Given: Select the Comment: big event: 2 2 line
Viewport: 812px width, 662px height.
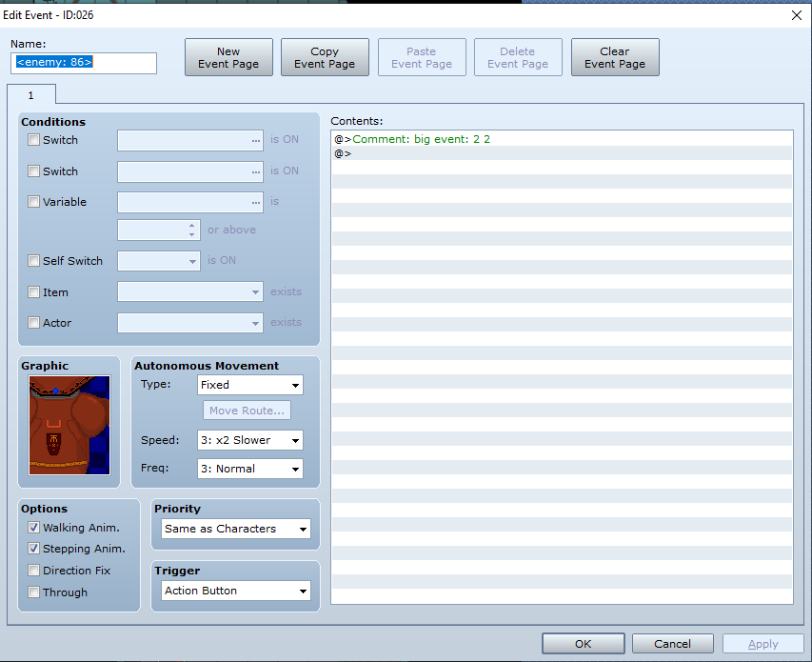Looking at the screenshot, I should [x=562, y=139].
